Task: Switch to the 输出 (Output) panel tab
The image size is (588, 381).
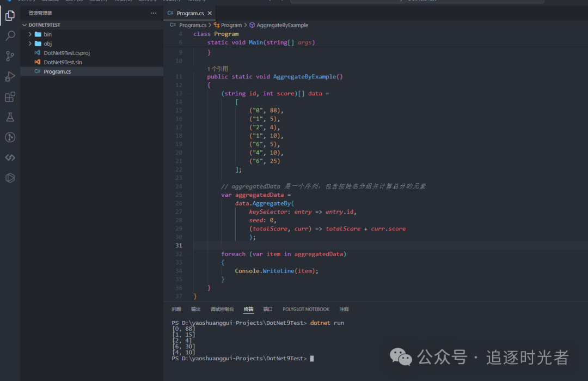Action: click(x=196, y=309)
